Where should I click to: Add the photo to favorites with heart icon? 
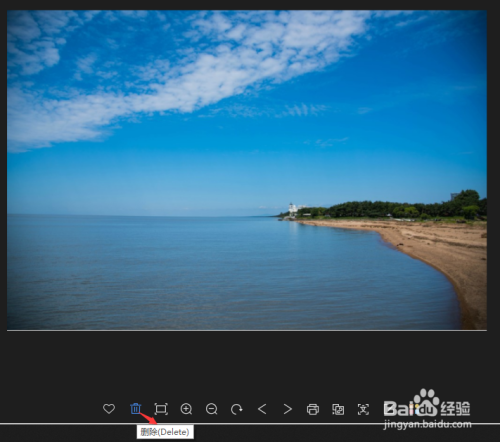point(109,409)
